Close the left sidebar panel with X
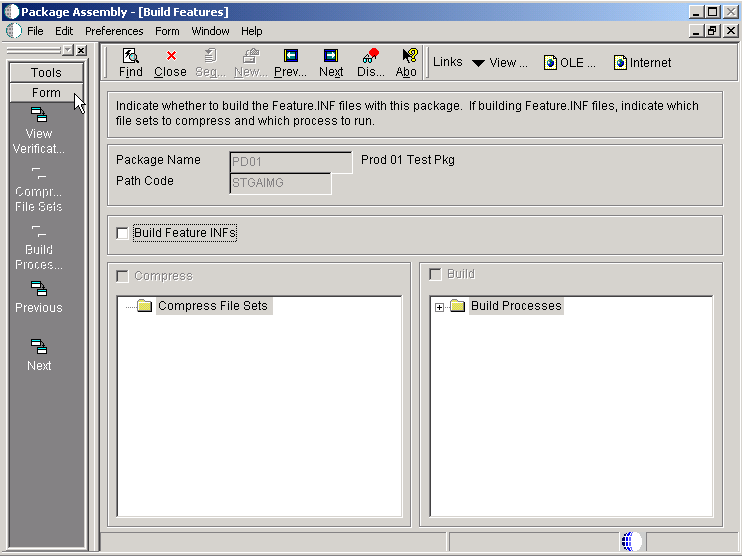Viewport: 742px width, 556px height. coord(81,50)
